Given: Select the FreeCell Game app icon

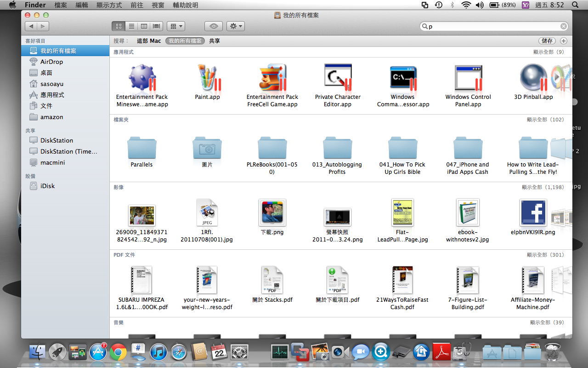Looking at the screenshot, I should pyautogui.click(x=272, y=77).
